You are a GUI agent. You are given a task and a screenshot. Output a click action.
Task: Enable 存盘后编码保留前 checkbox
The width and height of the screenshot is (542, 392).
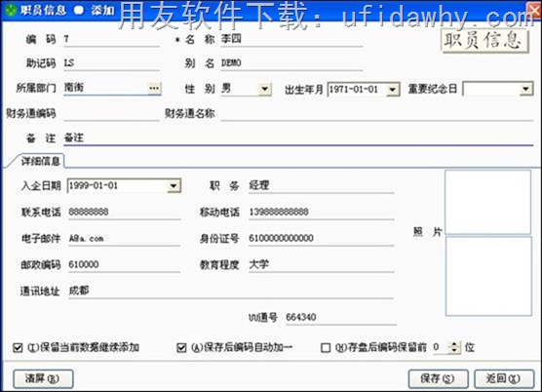[326, 348]
